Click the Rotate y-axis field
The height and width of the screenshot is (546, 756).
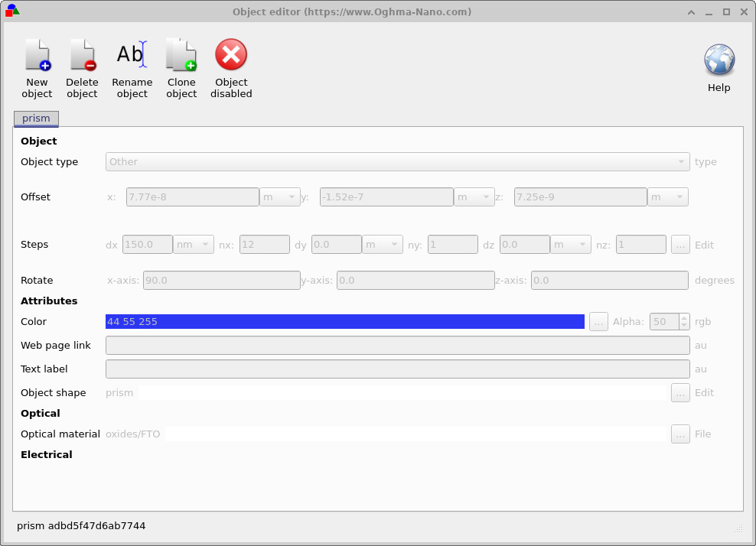point(415,281)
